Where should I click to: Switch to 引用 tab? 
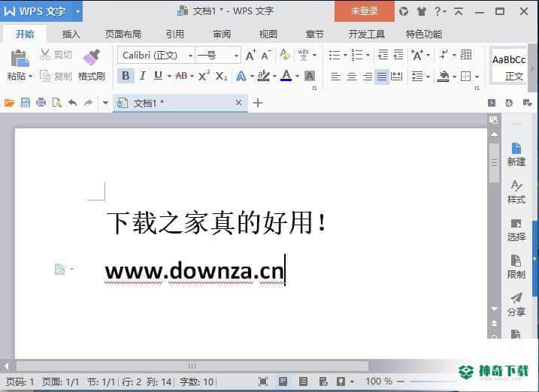(x=174, y=35)
